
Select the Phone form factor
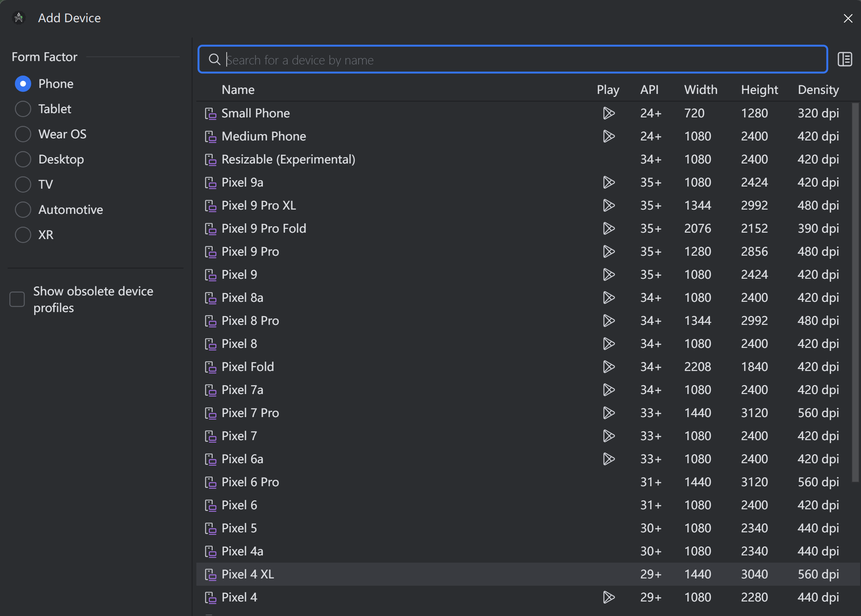click(23, 84)
